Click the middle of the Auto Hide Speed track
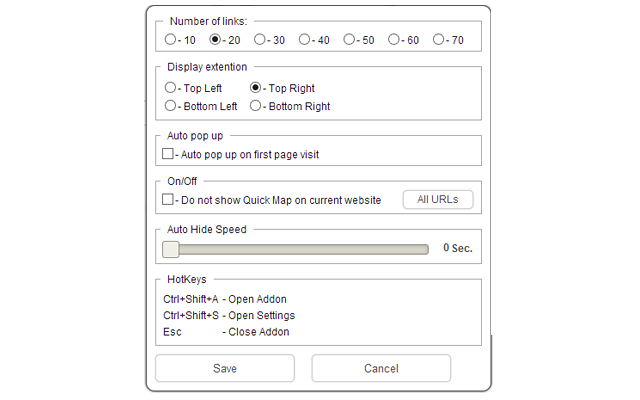The width and height of the screenshot is (640, 400). pyautogui.click(x=296, y=249)
